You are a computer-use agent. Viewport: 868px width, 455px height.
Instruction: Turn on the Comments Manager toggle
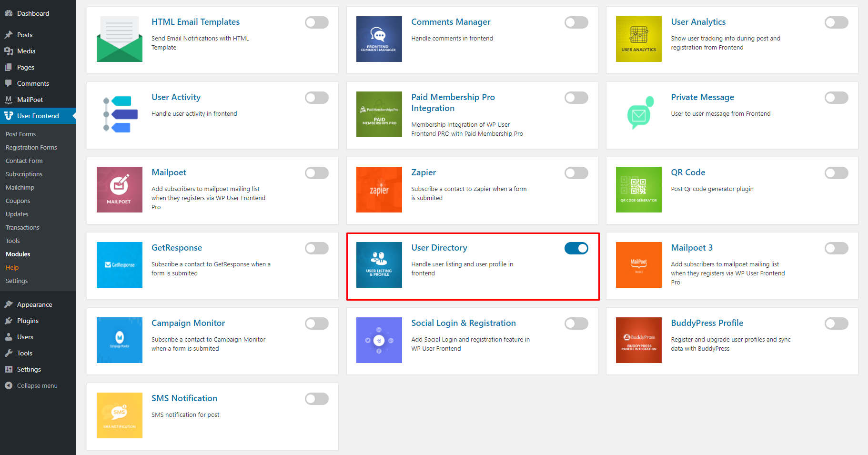click(x=576, y=22)
